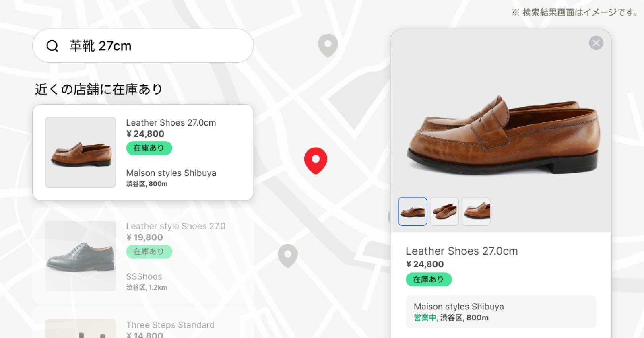
Task: Select the first loafer thumbnail
Action: point(412,211)
